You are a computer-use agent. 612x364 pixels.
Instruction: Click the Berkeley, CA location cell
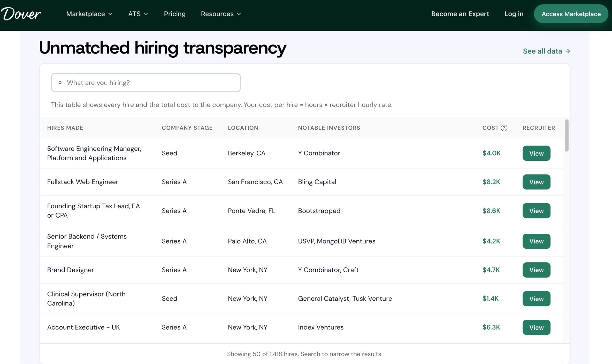[x=247, y=153]
